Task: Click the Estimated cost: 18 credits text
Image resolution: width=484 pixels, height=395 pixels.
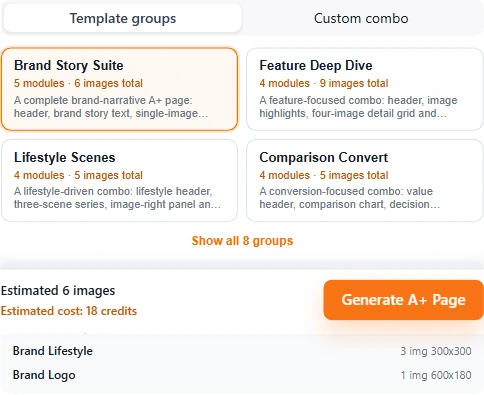Action: (69, 311)
